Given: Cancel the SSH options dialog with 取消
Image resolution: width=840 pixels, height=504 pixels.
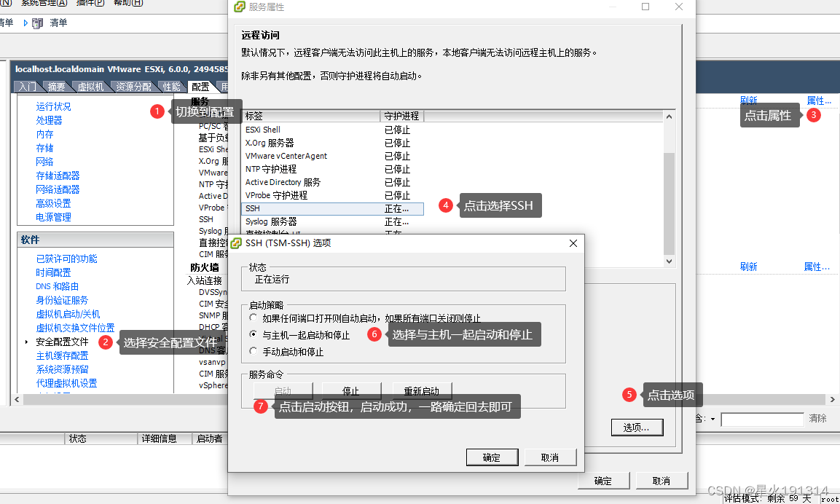Looking at the screenshot, I should (x=550, y=457).
